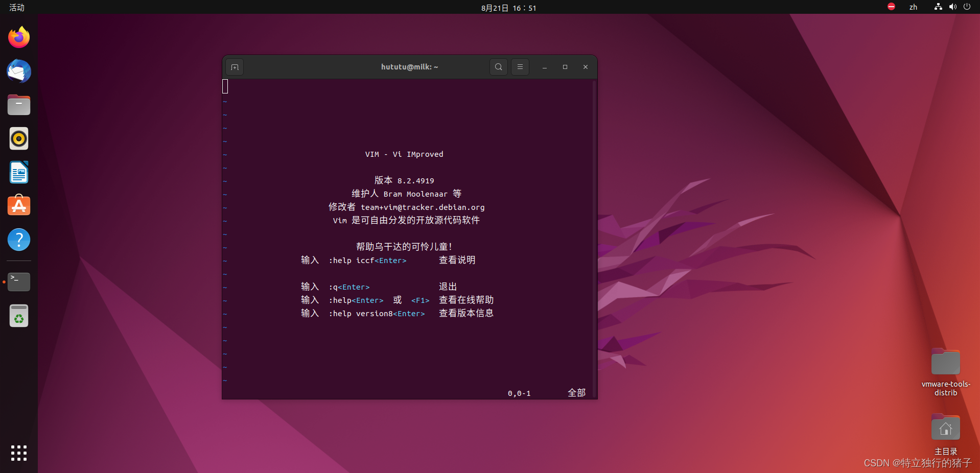Click the terminal title hututu@milk: ~
Viewport: 980px width, 473px height.
(409, 67)
